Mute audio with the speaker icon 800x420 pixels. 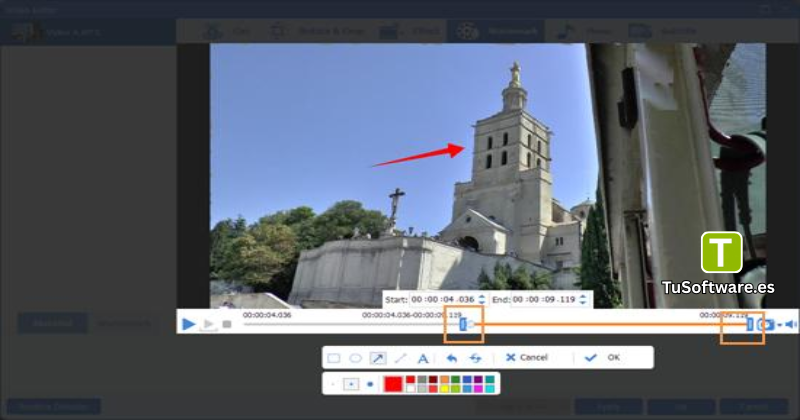coord(791,325)
